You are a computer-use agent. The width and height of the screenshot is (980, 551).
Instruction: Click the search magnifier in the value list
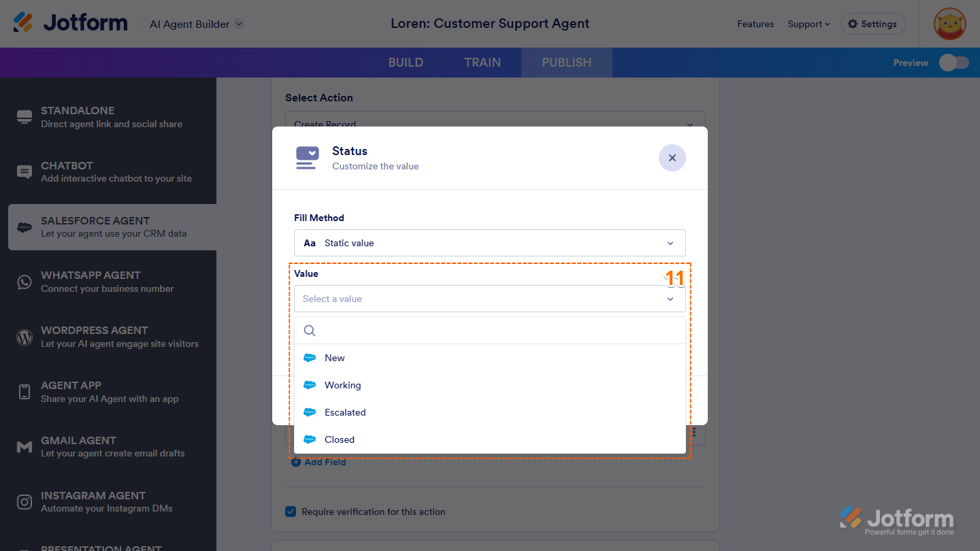(x=310, y=330)
